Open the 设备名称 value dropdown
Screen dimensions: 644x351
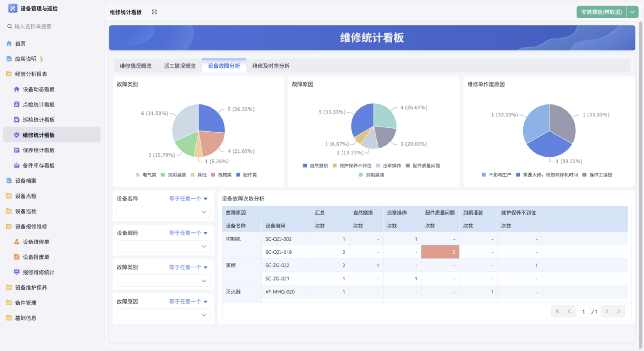click(x=163, y=212)
